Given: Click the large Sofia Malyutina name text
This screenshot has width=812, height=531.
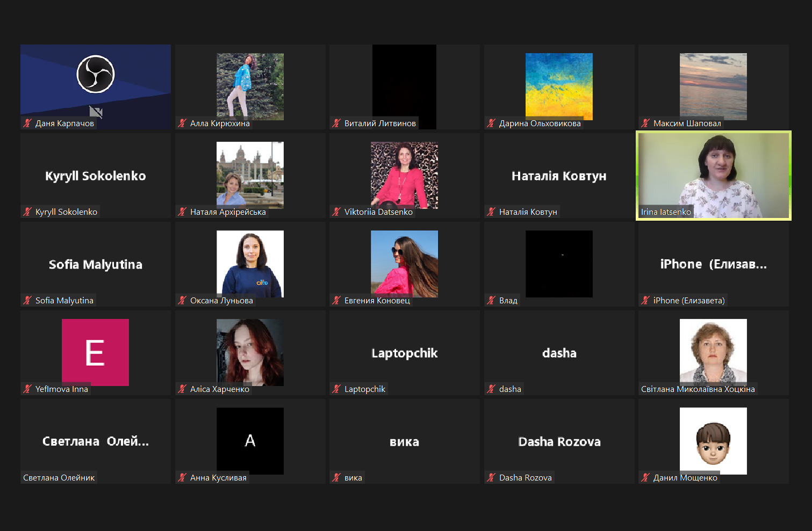Looking at the screenshot, I should pyautogui.click(x=96, y=265).
